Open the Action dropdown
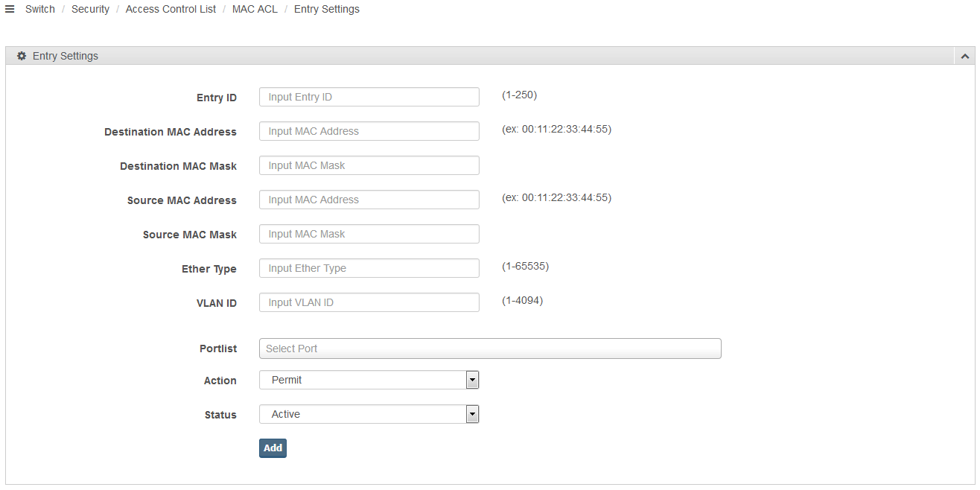The width and height of the screenshot is (980, 490). point(369,380)
